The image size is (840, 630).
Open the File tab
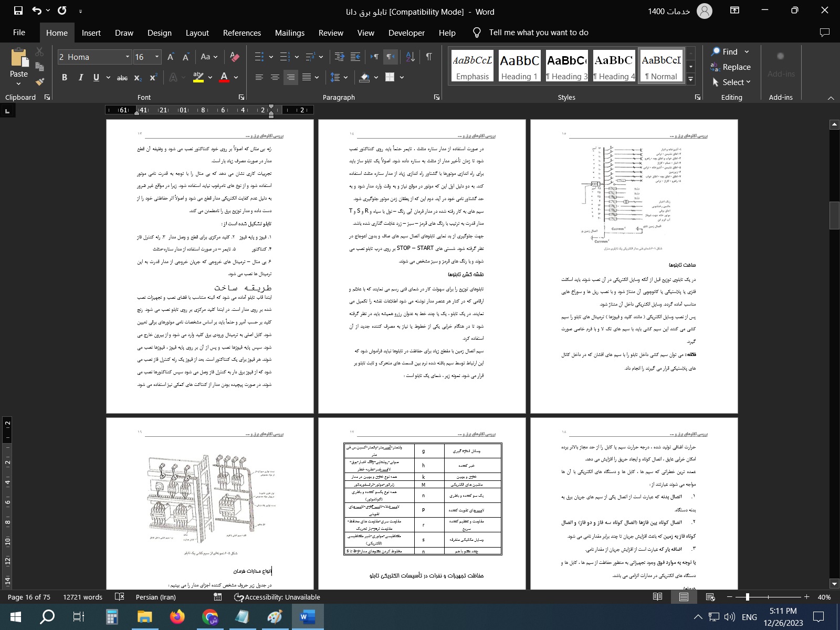19,33
